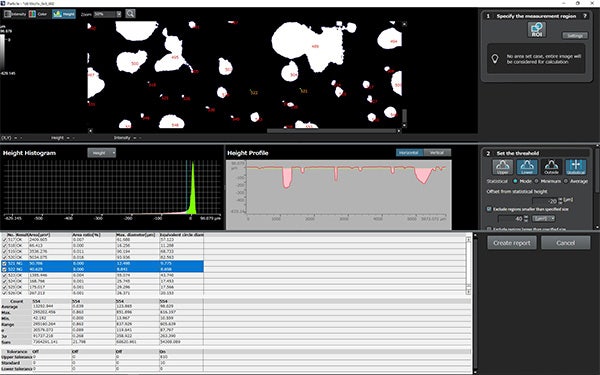Click the region size field showing 40
This screenshot has height=375, width=600.
click(511, 218)
